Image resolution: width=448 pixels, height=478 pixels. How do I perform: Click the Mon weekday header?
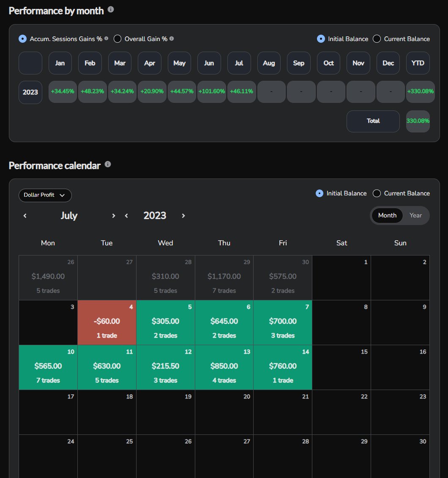[48, 243]
